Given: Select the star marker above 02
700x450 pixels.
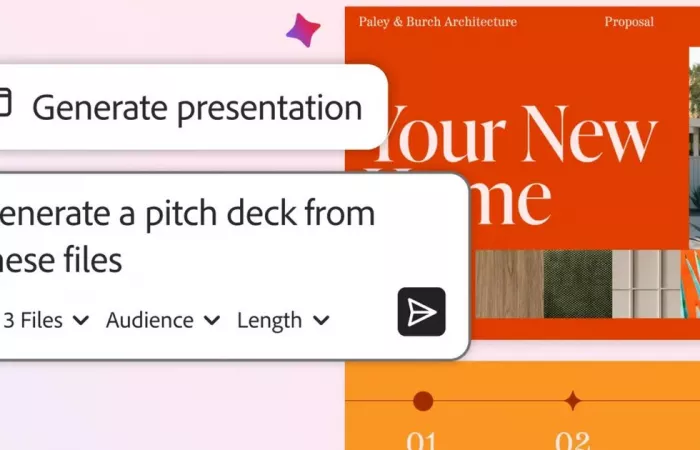Looking at the screenshot, I should pos(572,401).
